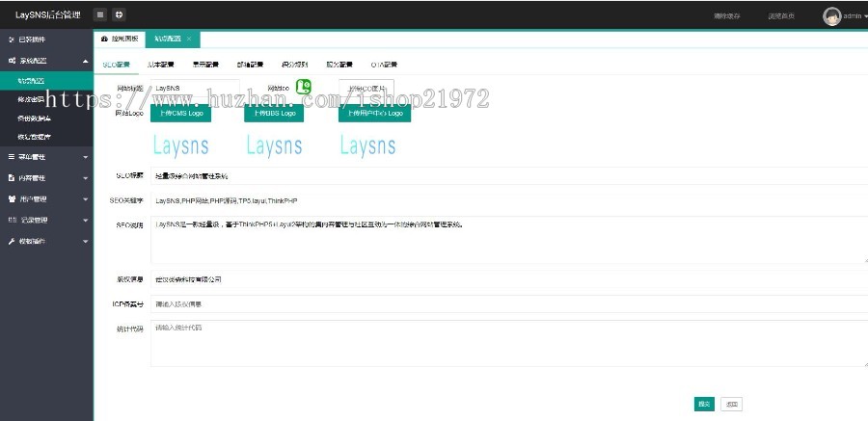
Task: Click the dashboard icon on 控制面板 tab
Action: (x=104, y=39)
